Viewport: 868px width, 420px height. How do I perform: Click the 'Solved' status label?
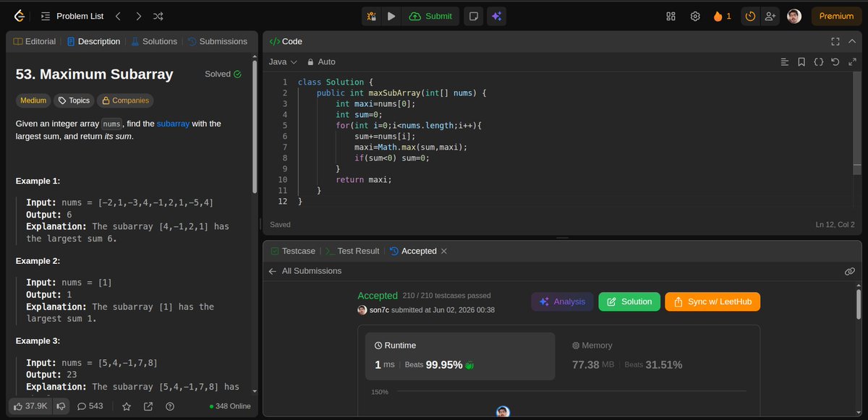[x=223, y=74]
